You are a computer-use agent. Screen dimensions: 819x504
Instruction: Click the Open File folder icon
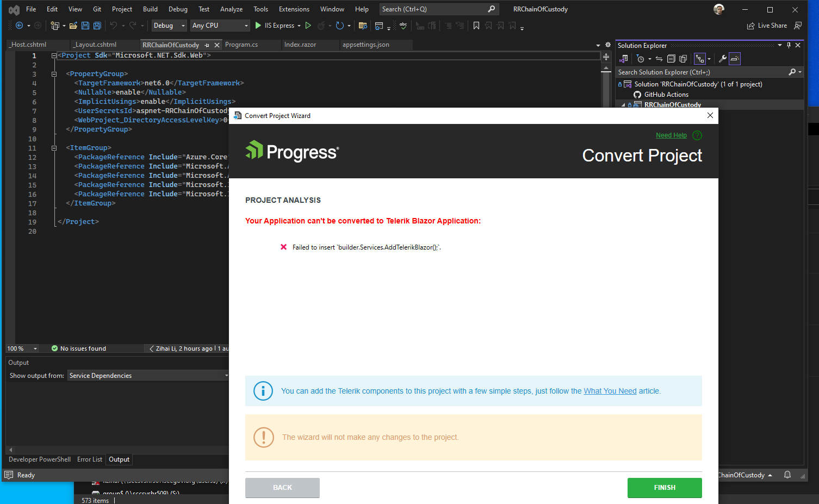tap(73, 26)
